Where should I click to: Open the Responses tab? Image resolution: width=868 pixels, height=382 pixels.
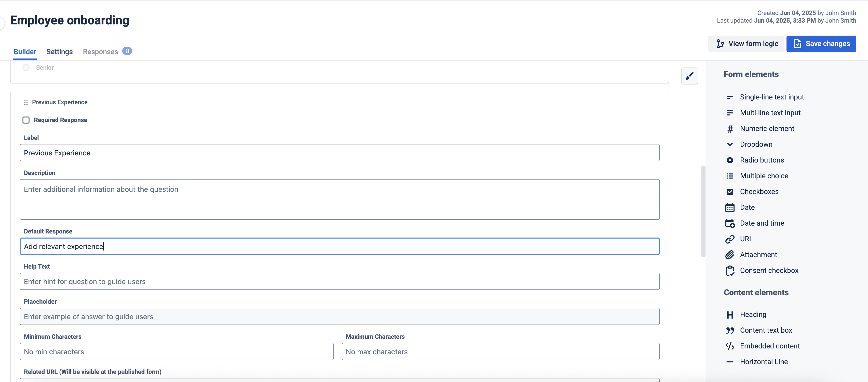[100, 51]
